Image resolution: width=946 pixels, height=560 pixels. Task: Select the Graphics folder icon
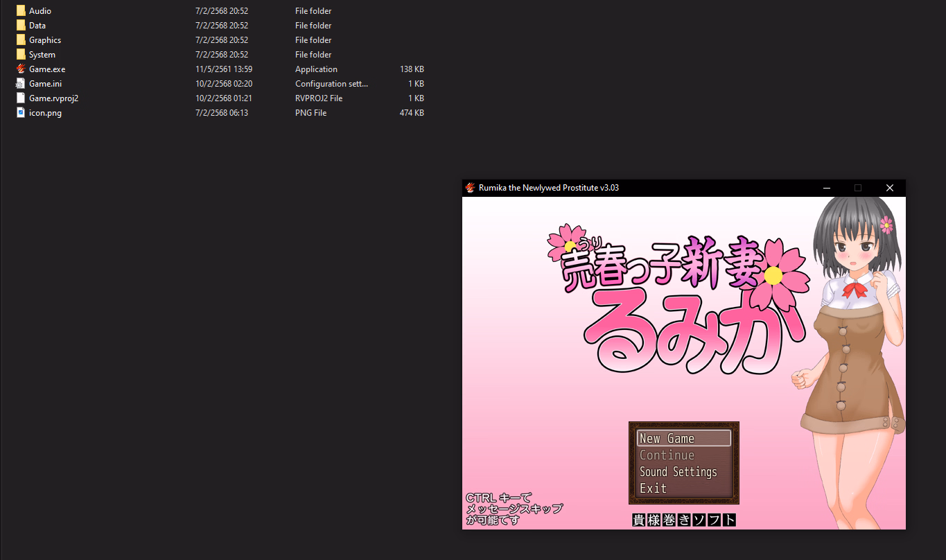click(x=21, y=40)
